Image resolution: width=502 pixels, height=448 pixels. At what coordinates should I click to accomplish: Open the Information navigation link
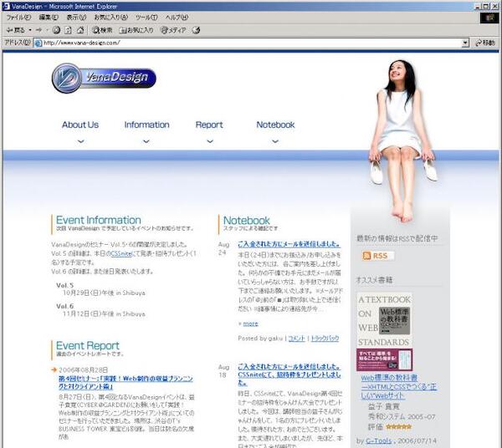coord(147,125)
